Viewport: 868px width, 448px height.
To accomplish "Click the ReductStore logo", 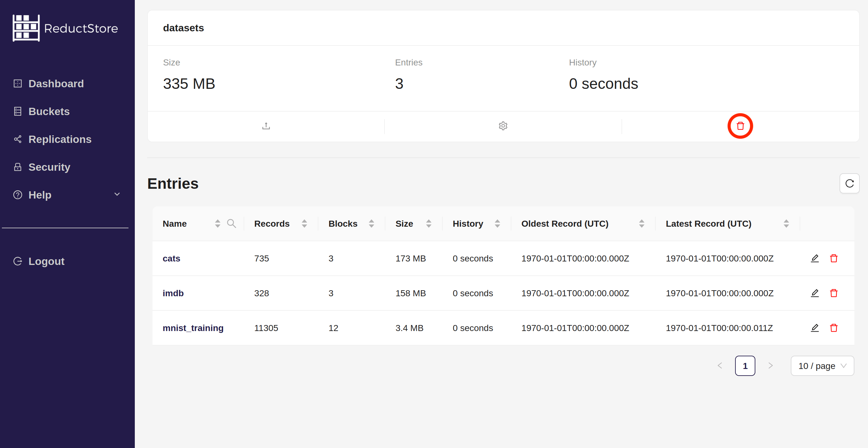I will pos(65,28).
